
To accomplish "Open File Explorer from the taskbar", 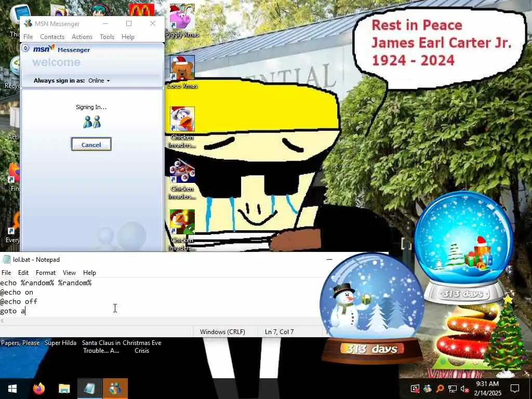I will [x=64, y=389].
